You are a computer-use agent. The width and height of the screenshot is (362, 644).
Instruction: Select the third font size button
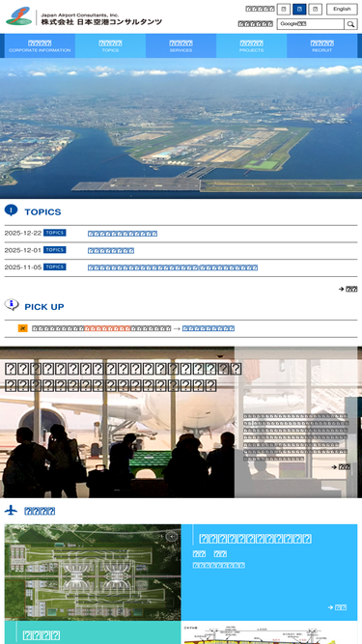(316, 9)
